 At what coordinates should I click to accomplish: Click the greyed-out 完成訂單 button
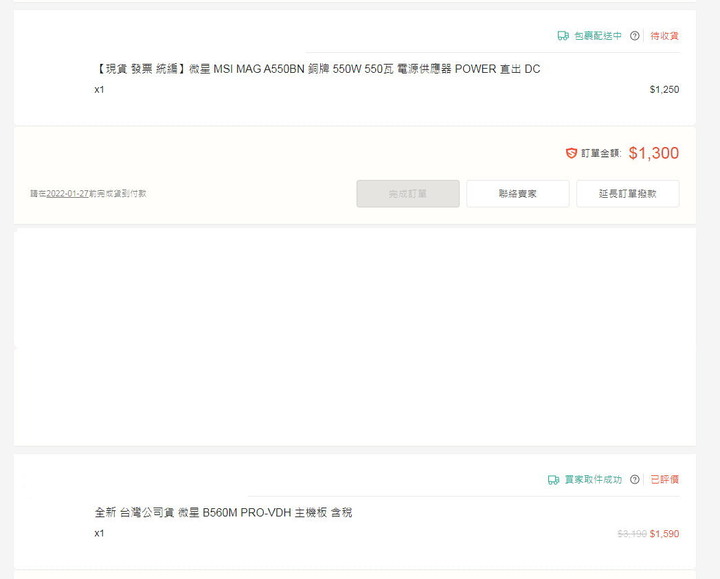pyautogui.click(x=408, y=194)
